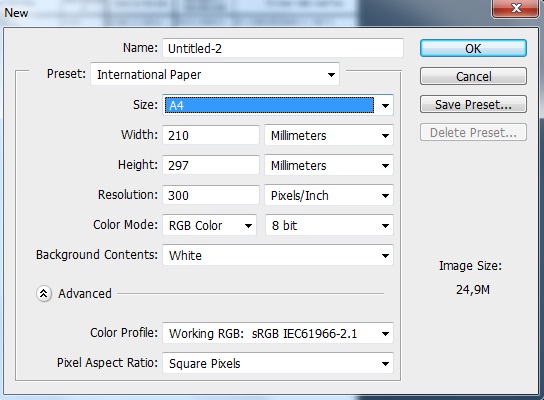Click the Resolution value field 300

point(211,195)
